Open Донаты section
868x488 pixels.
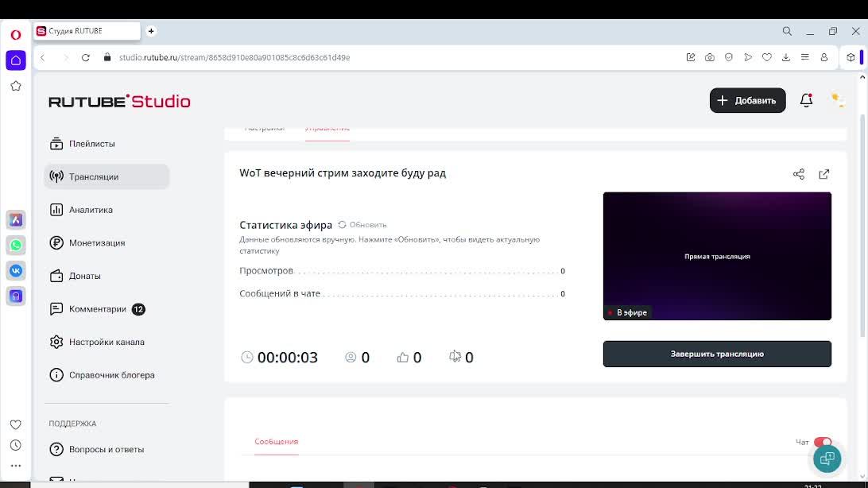[107, 276]
